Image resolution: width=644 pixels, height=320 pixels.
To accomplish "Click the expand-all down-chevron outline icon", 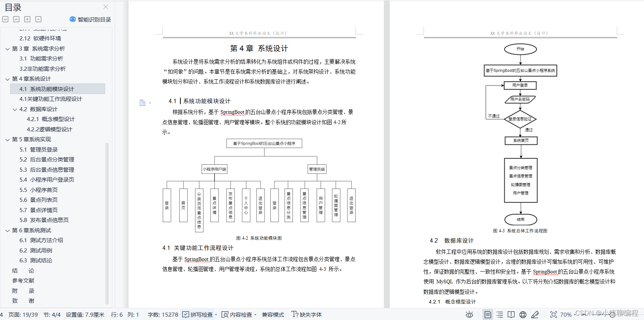I will [6, 19].
